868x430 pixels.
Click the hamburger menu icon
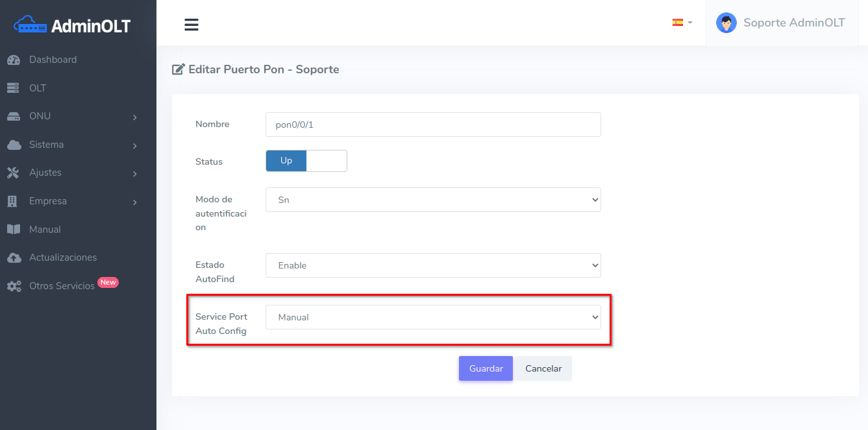coord(191,25)
